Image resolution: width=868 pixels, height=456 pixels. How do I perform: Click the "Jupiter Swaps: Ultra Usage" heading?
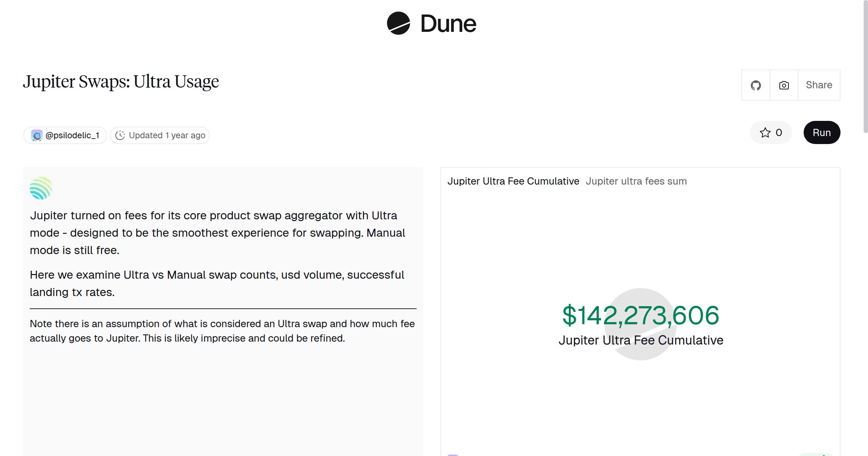click(x=121, y=81)
